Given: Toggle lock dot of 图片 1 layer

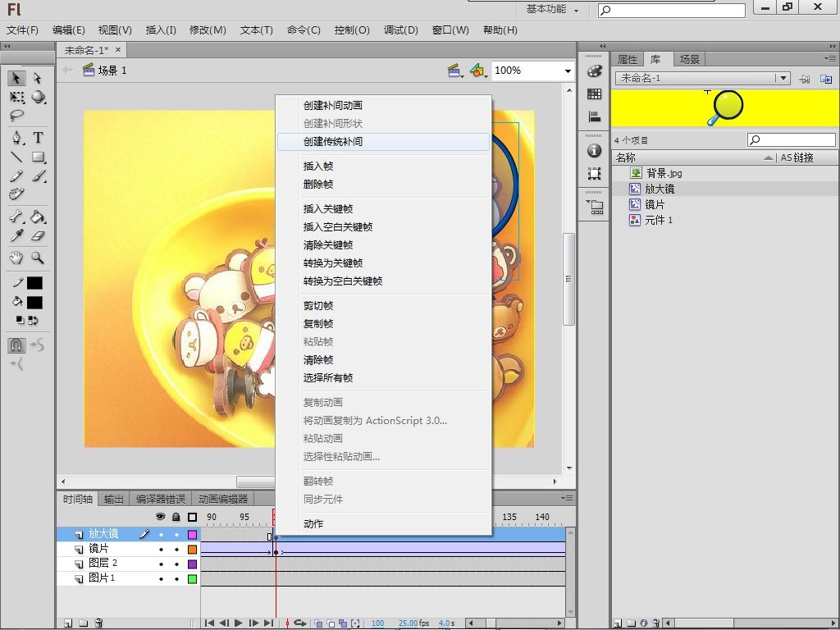Looking at the screenshot, I should (176, 579).
